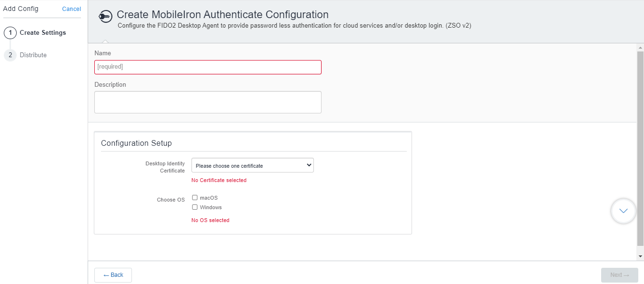Click the Windows label text
This screenshot has width=644, height=284.
pyautogui.click(x=211, y=207)
